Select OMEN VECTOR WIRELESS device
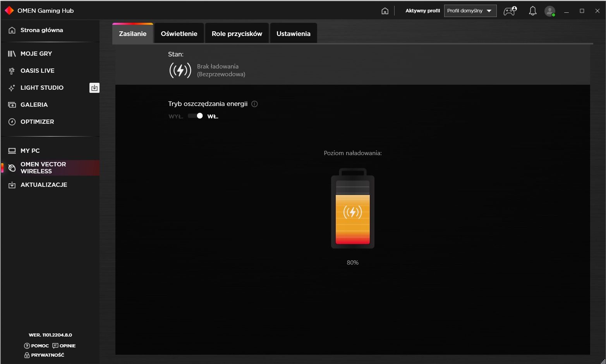The image size is (606, 364). (x=50, y=168)
